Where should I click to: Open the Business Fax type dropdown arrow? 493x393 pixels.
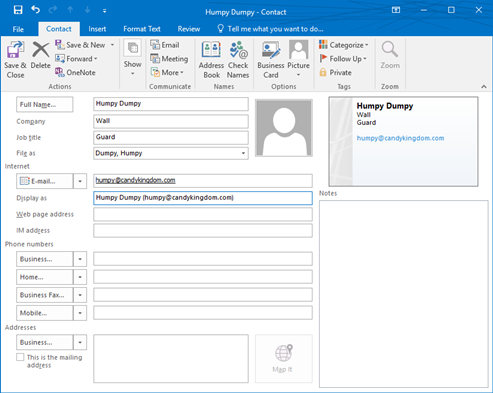coord(80,295)
